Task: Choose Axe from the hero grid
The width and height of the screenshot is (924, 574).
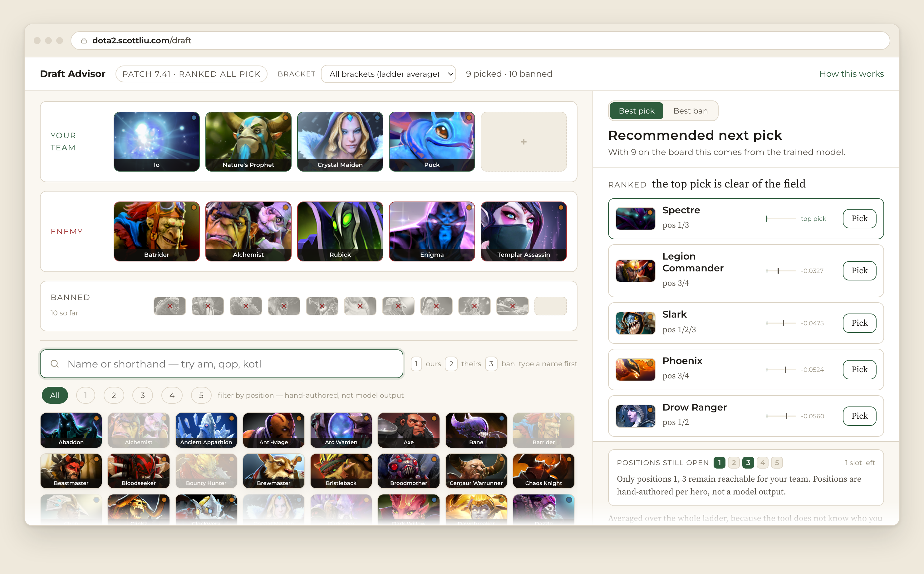Action: [x=409, y=430]
